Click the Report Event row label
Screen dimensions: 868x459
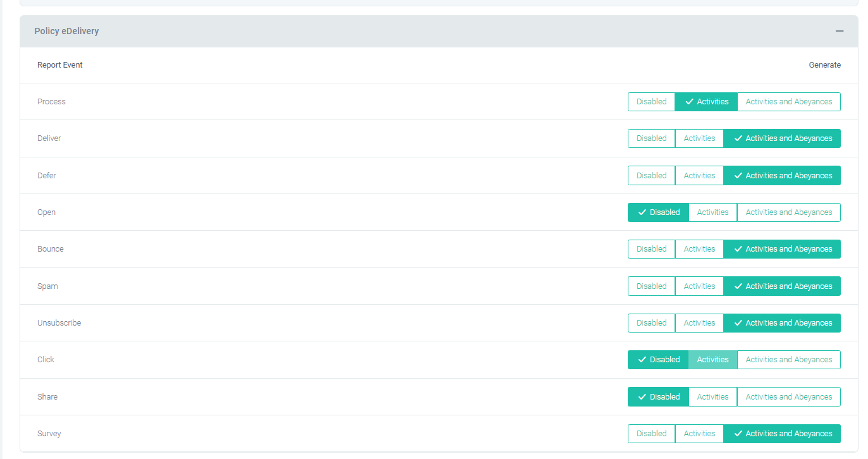[60, 64]
